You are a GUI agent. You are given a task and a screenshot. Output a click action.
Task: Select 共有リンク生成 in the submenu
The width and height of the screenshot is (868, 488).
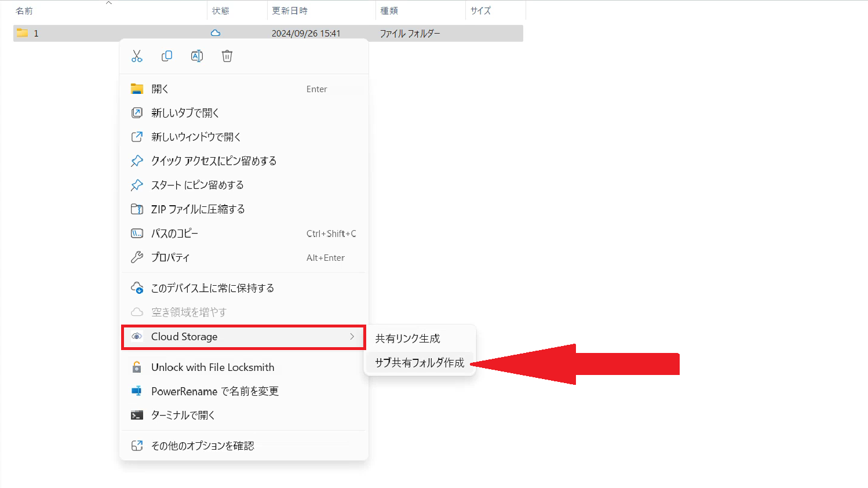pyautogui.click(x=420, y=338)
